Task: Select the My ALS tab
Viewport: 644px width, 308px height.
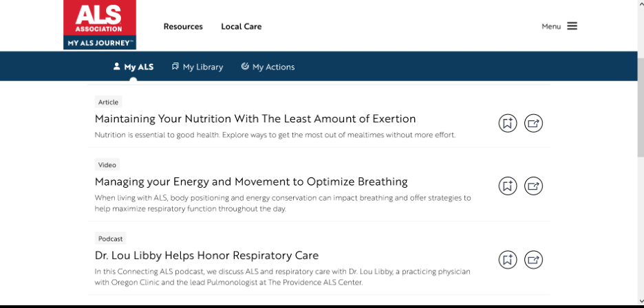Action: click(133, 67)
